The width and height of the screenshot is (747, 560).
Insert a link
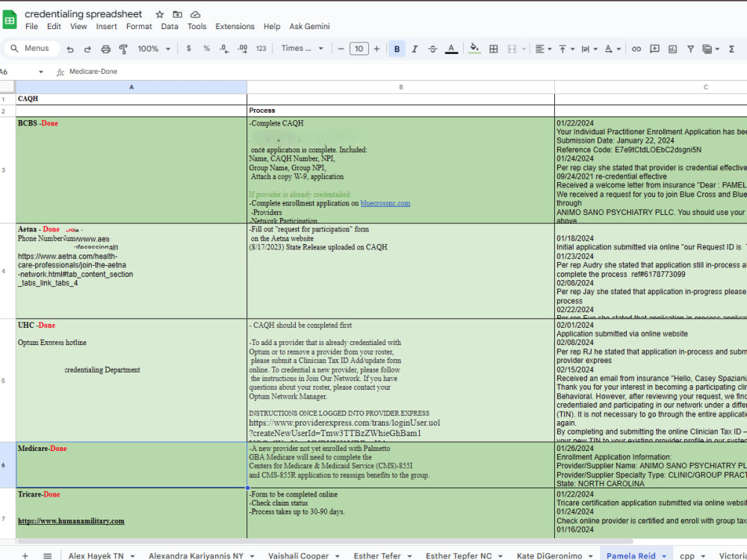636,49
